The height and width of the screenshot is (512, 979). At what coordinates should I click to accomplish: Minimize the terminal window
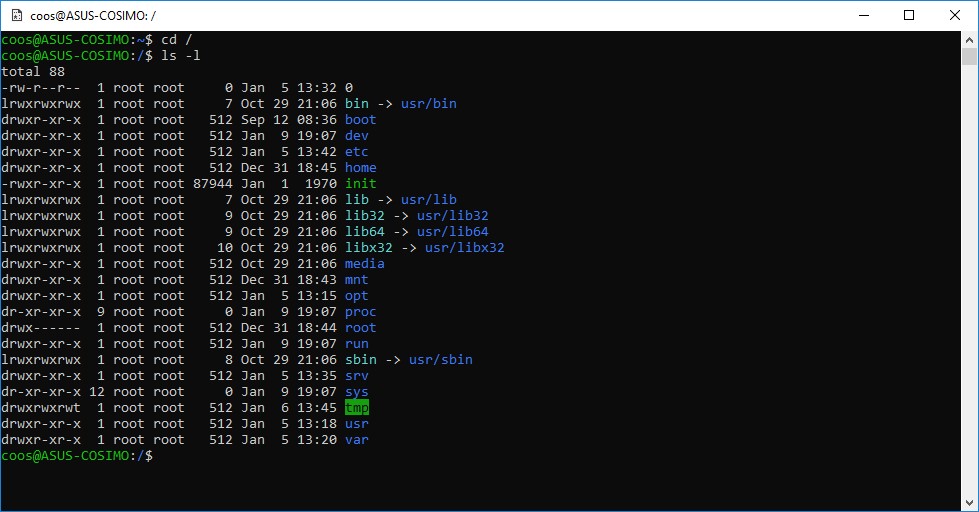coord(864,15)
